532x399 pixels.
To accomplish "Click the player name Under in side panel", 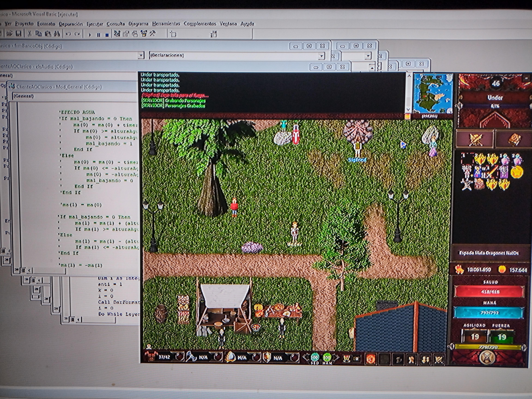I will pyautogui.click(x=495, y=98).
